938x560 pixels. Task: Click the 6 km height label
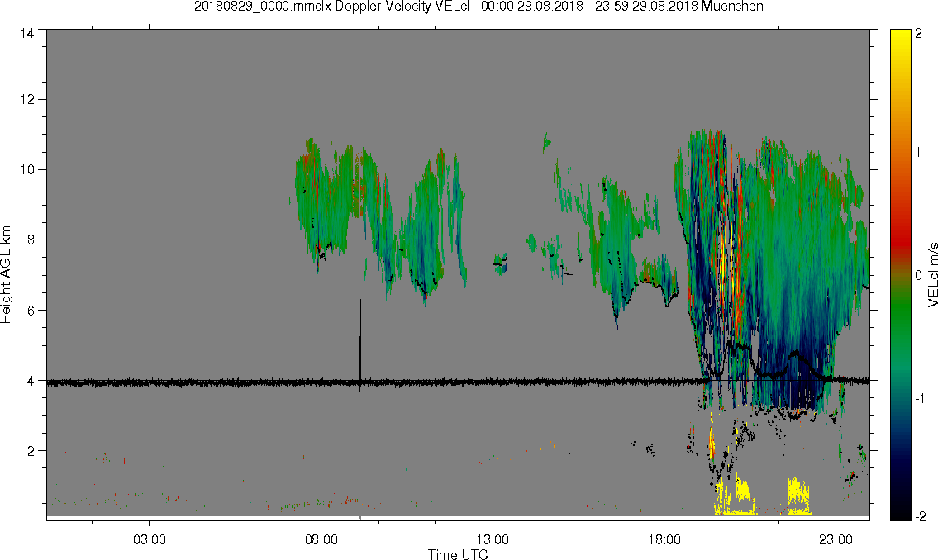tap(31, 311)
